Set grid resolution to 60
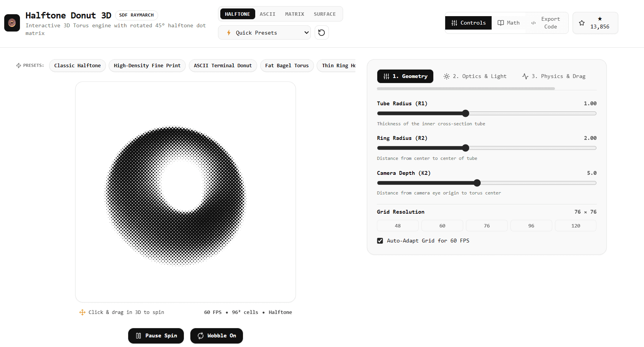 click(442, 226)
